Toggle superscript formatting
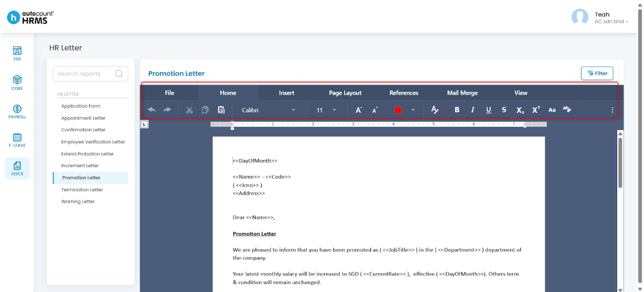The image size is (644, 292). tap(536, 110)
